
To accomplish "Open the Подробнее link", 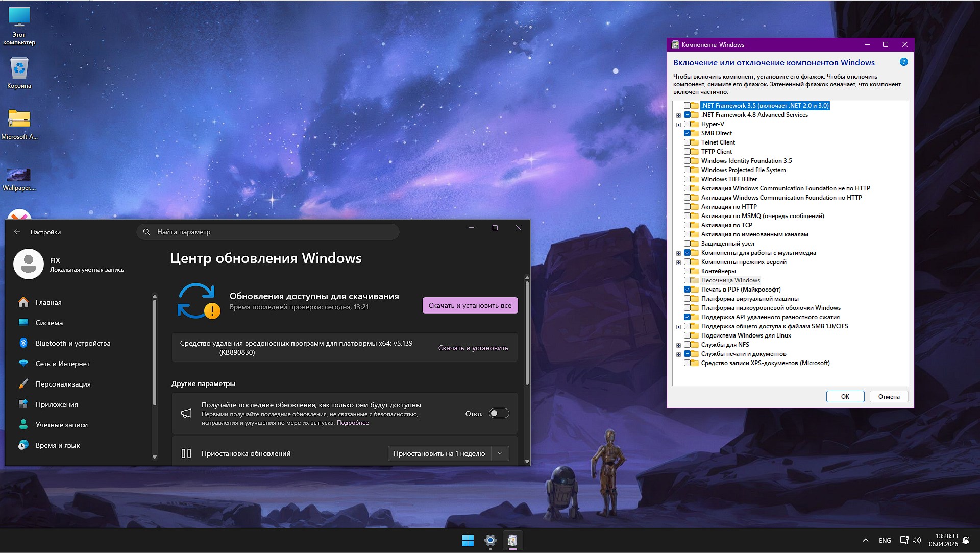I will click(x=353, y=422).
